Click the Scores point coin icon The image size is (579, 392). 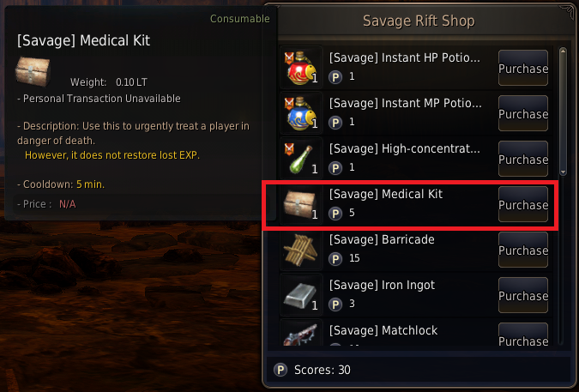280,370
